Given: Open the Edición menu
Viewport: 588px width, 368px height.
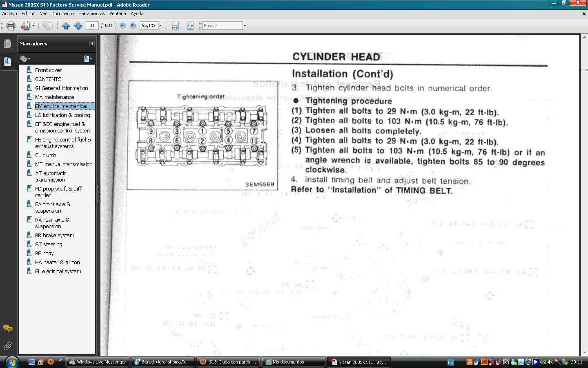Looking at the screenshot, I should pos(29,13).
